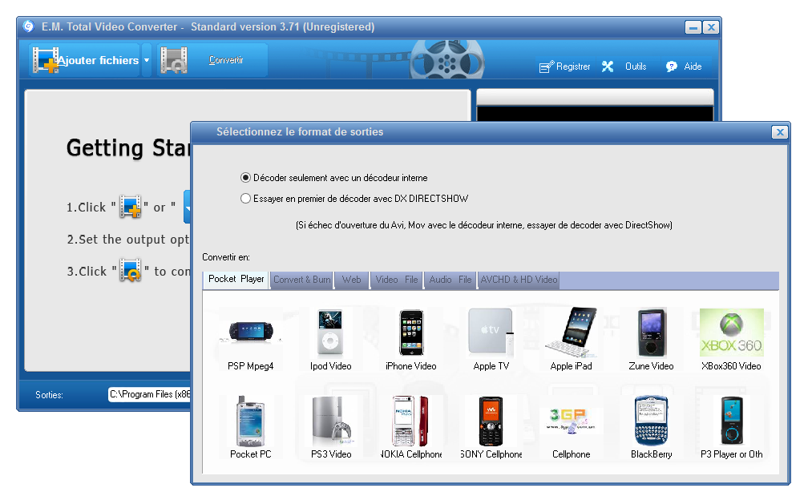Select the PSP Mpeg4 device icon
Image resolution: width=812 pixels, height=504 pixels.
[x=251, y=333]
